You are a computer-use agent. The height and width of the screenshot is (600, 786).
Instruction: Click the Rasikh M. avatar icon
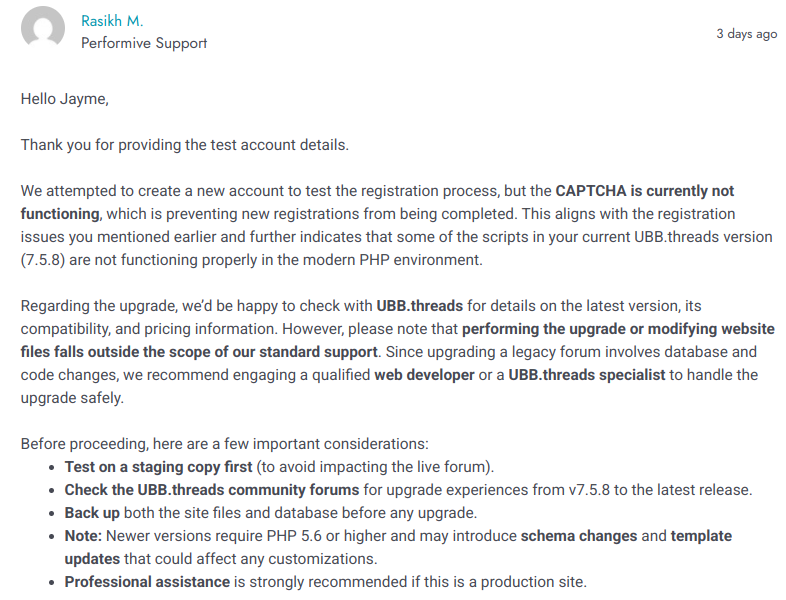[43, 30]
